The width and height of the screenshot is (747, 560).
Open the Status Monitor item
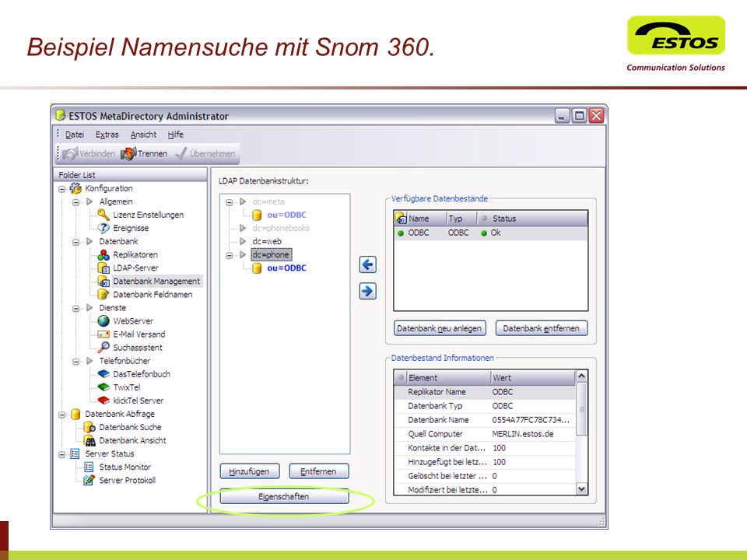[117, 467]
